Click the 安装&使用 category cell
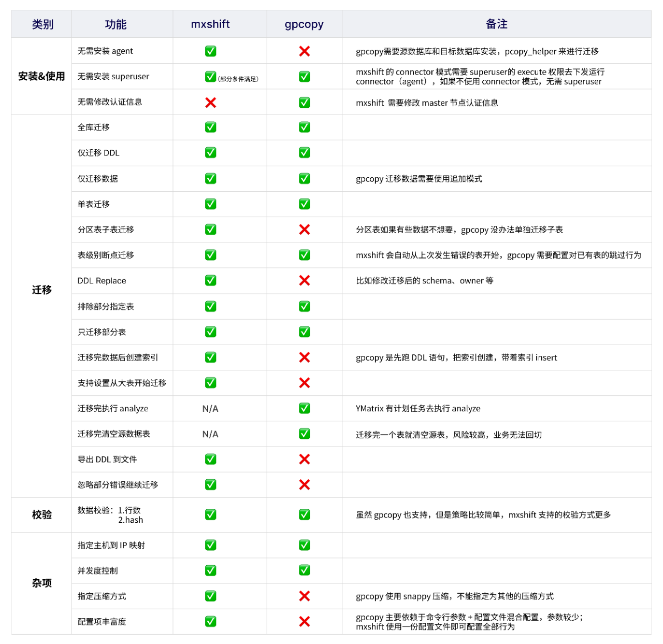The image size is (663, 644). pyautogui.click(x=41, y=77)
